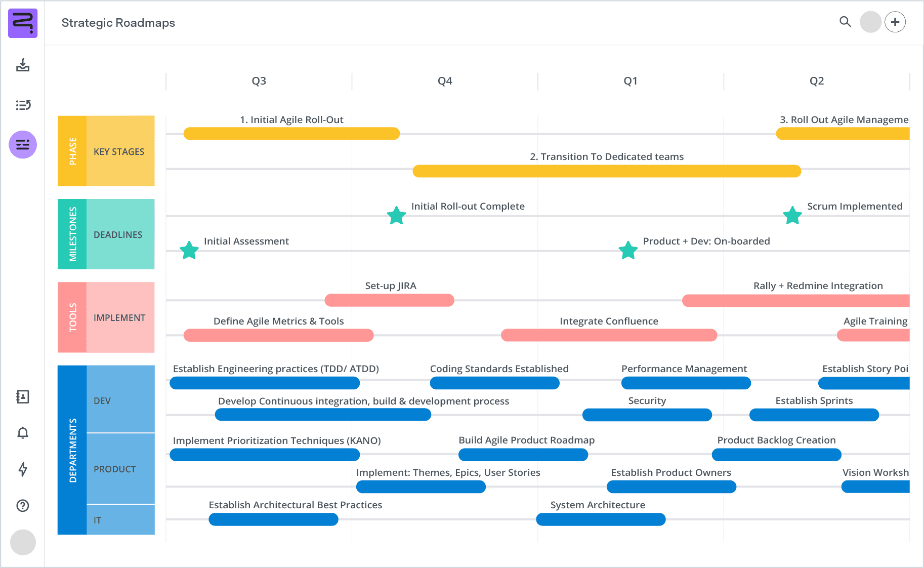The height and width of the screenshot is (568, 924).
Task: Select the highlighted roadmap view icon
Action: pyautogui.click(x=23, y=144)
